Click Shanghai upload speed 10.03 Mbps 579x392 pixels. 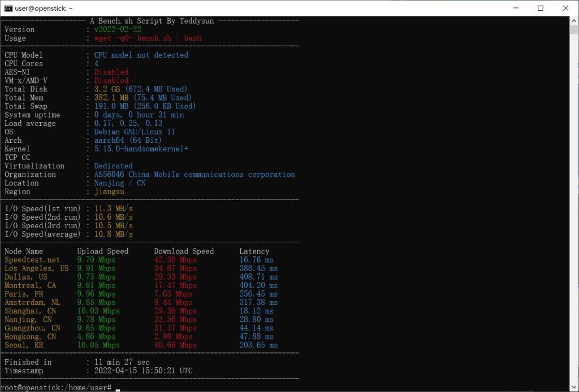pyautogui.click(x=98, y=311)
